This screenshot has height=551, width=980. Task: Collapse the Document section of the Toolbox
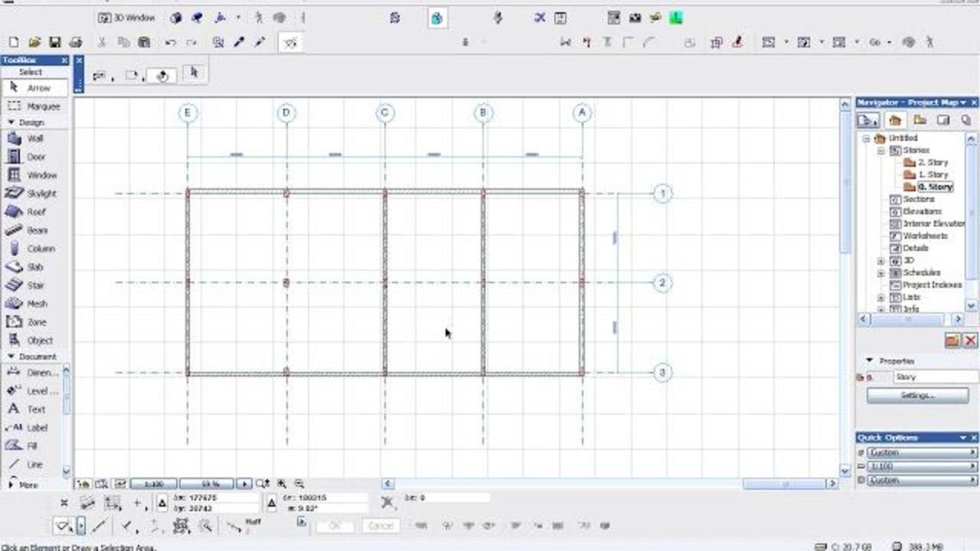11,357
